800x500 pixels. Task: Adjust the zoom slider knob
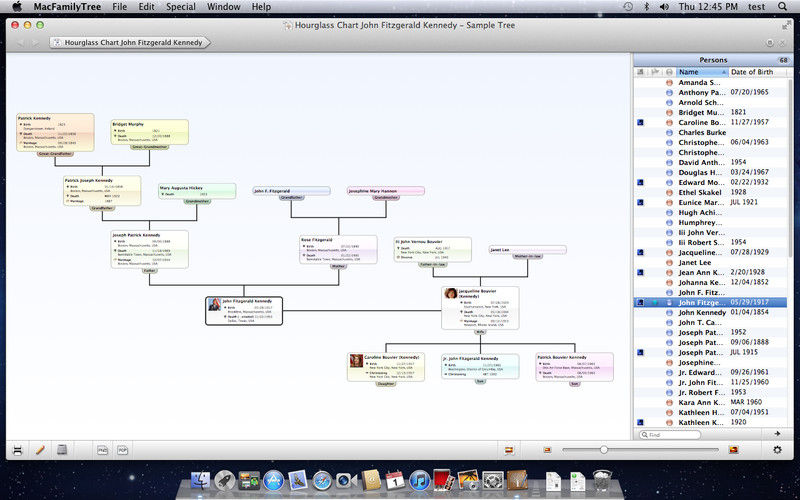coord(604,449)
